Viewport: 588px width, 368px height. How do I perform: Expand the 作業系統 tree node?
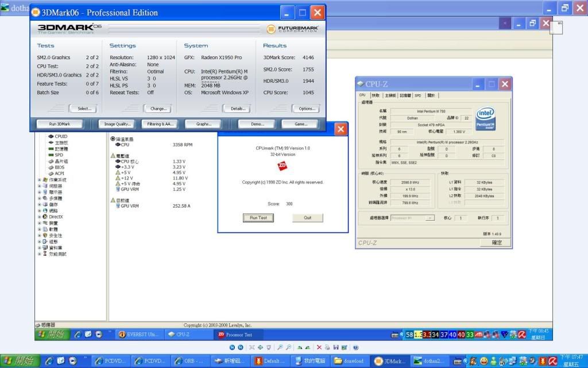(39, 179)
